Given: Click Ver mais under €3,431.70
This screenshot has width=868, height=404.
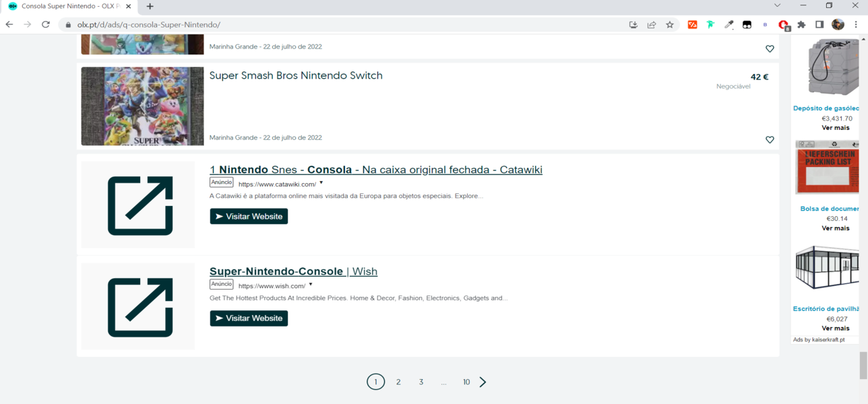Looking at the screenshot, I should 836,128.
